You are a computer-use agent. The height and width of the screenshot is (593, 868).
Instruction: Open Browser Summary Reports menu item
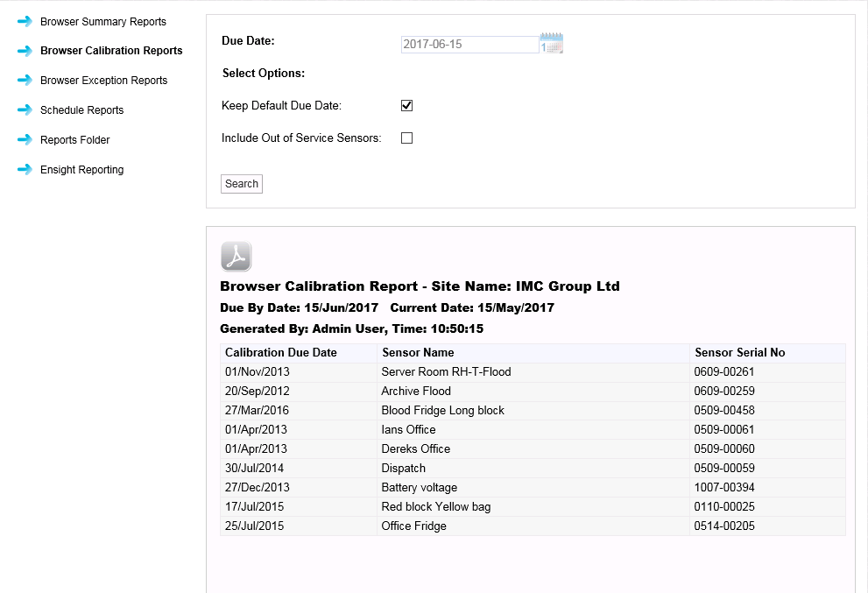[x=102, y=21]
